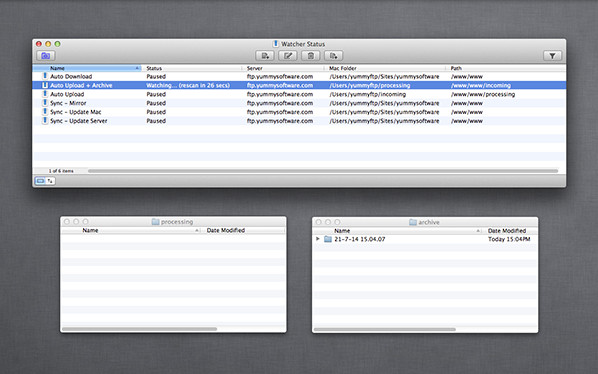The image size is (598, 374).
Task: Select the Sync – Update Mac watcher name
Action: coord(76,112)
